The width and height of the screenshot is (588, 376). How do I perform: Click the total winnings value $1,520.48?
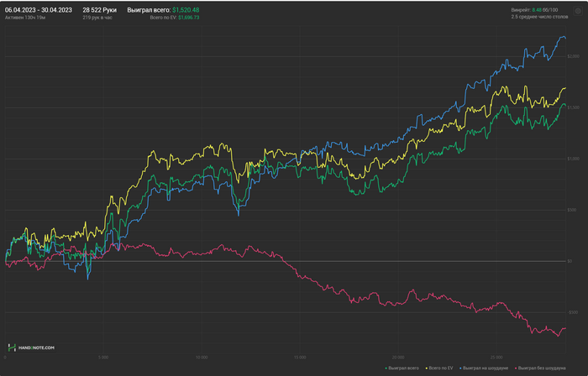tap(186, 10)
